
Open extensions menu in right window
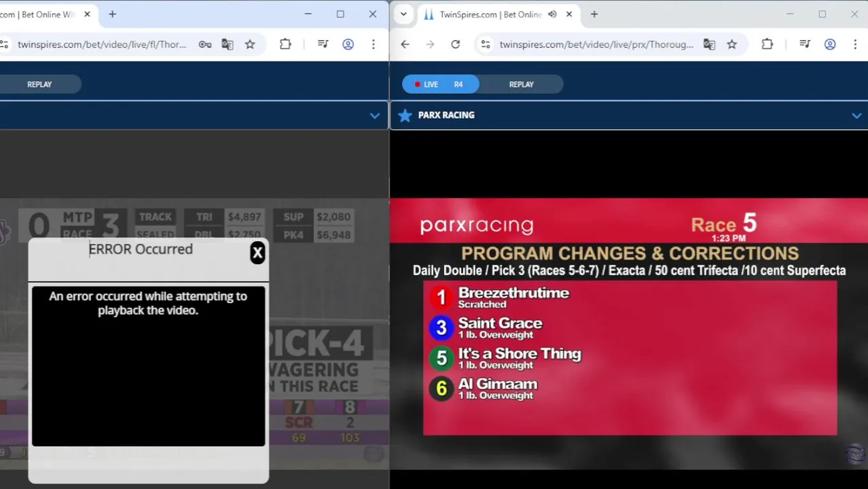(767, 44)
